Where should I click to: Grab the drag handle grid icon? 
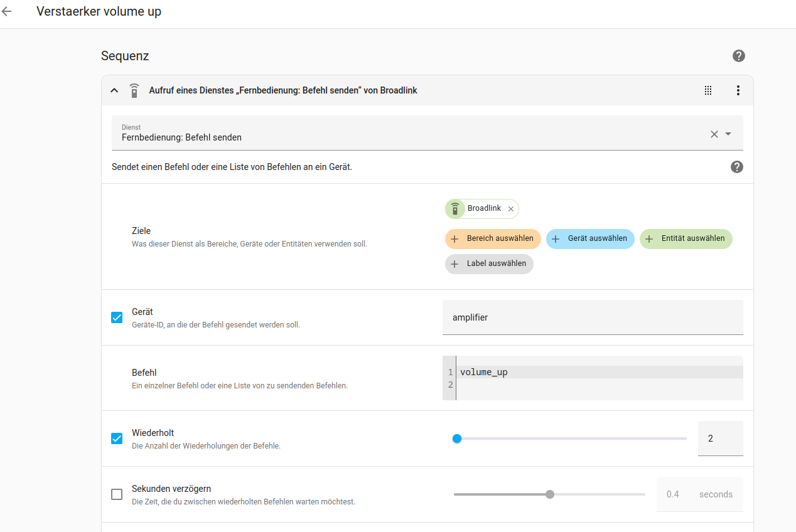[708, 90]
